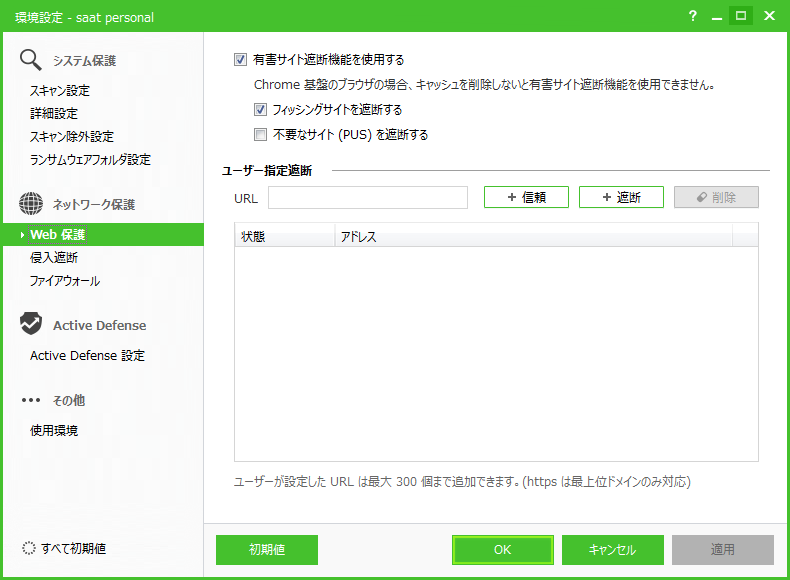790x580 pixels.
Task: Click the globe icon for ネットワーク保護
Action: [31, 204]
